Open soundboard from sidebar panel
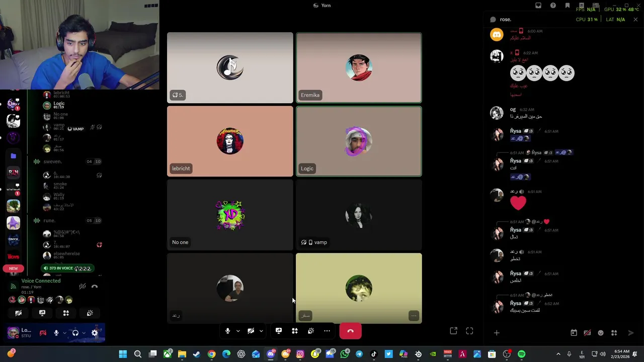 (90, 313)
